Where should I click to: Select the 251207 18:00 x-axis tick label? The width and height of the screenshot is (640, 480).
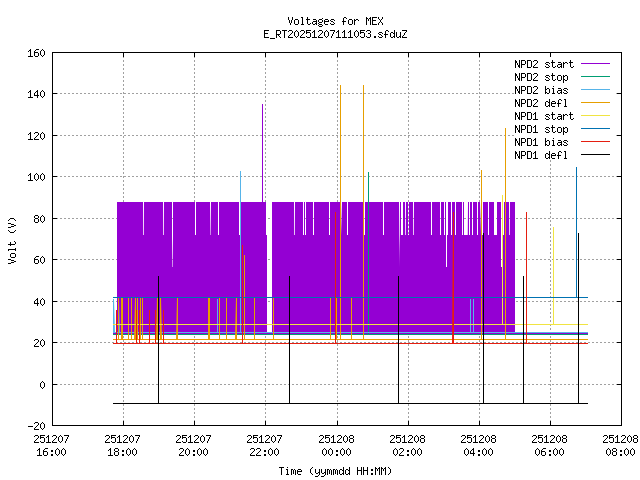coord(122,445)
